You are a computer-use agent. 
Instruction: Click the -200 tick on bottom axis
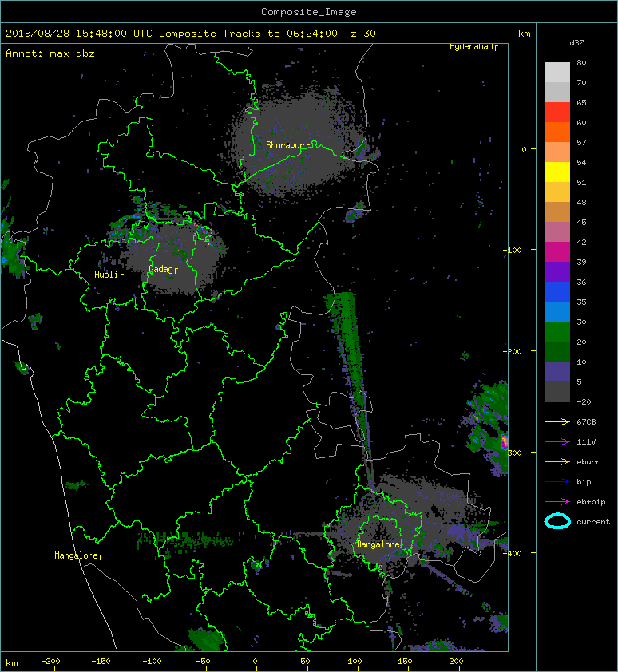click(x=50, y=662)
